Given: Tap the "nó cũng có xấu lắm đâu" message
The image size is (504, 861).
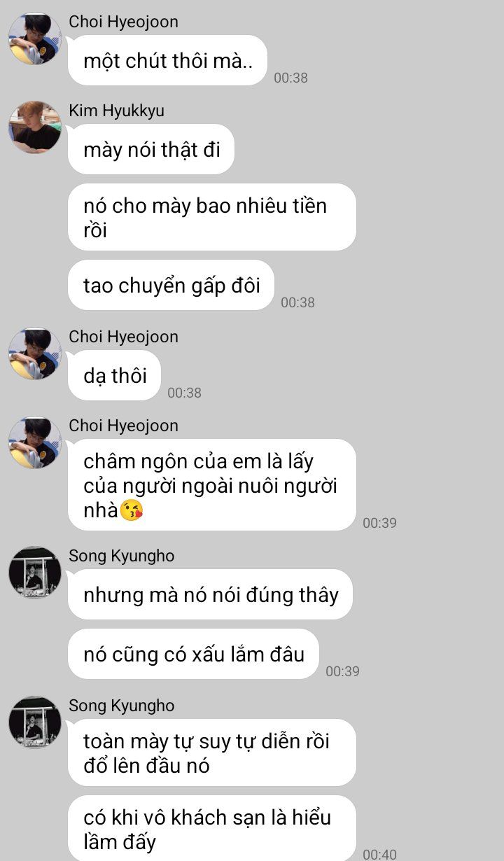Looking at the screenshot, I should pos(193,654).
